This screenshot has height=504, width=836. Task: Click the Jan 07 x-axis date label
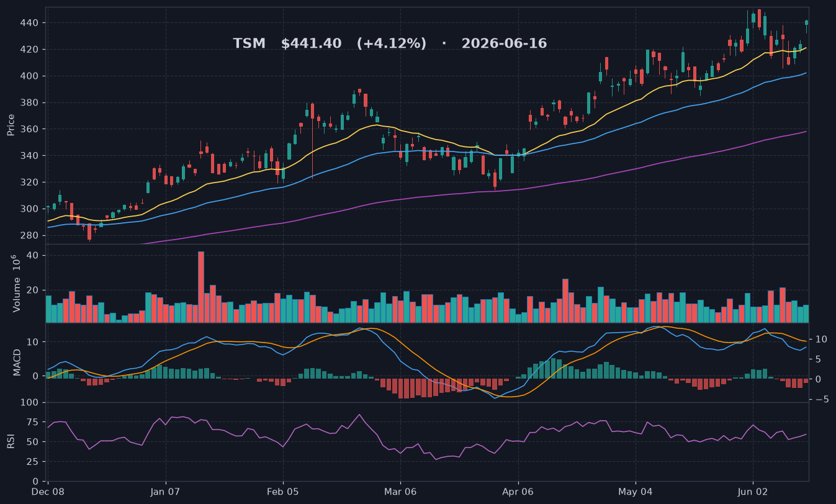(166, 492)
